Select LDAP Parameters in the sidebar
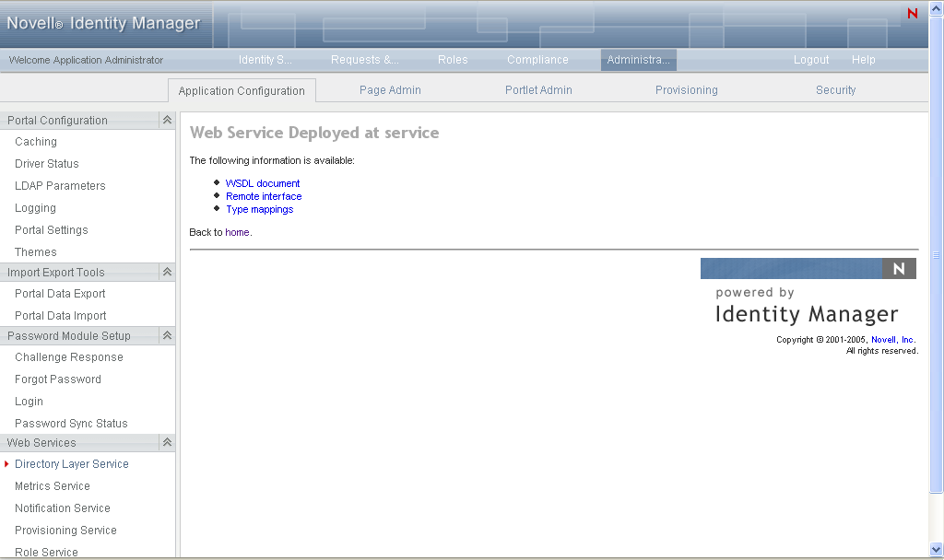 click(x=60, y=185)
